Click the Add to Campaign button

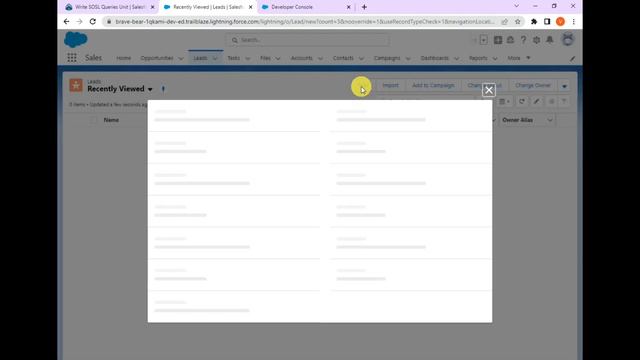click(x=433, y=86)
